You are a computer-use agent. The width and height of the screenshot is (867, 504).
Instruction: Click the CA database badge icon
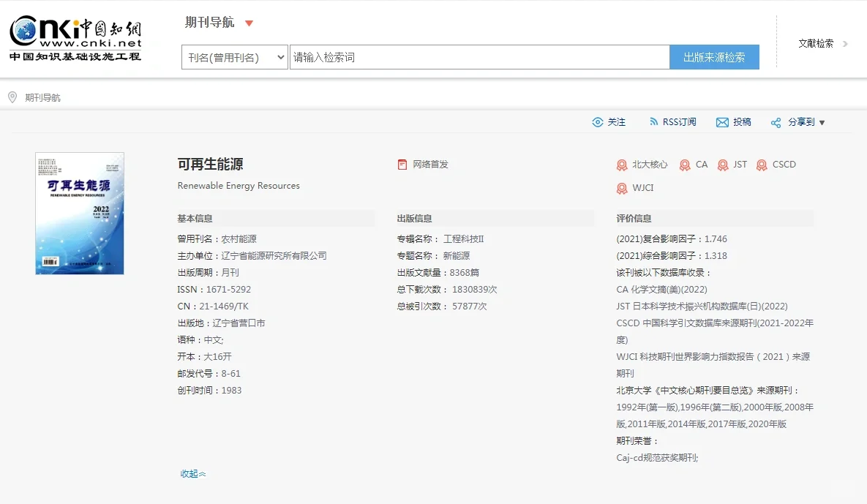pyautogui.click(x=685, y=165)
